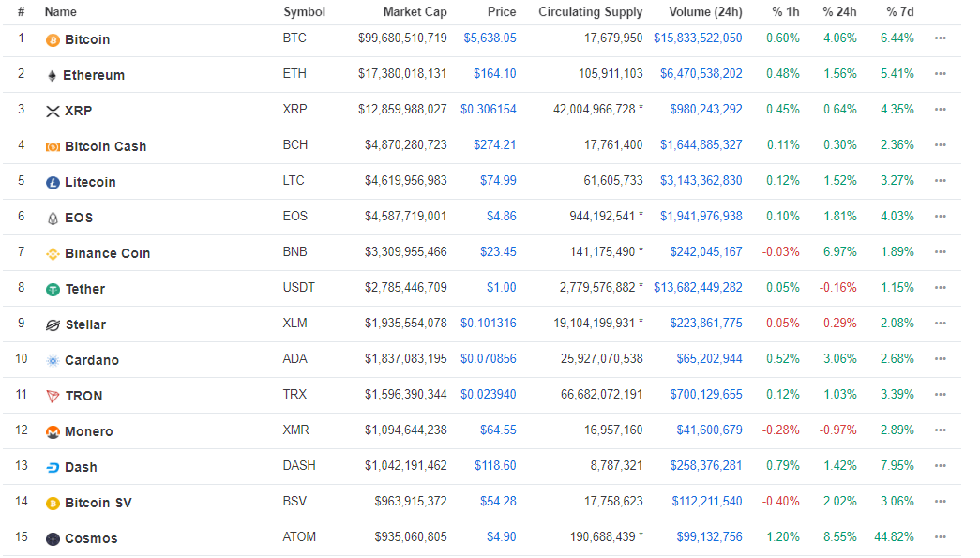
Task: Open Bitcoin price link $5,638.05
Action: [490, 38]
